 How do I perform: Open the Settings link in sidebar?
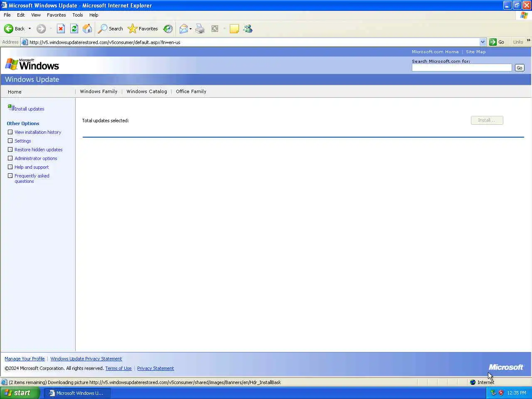tap(23, 141)
